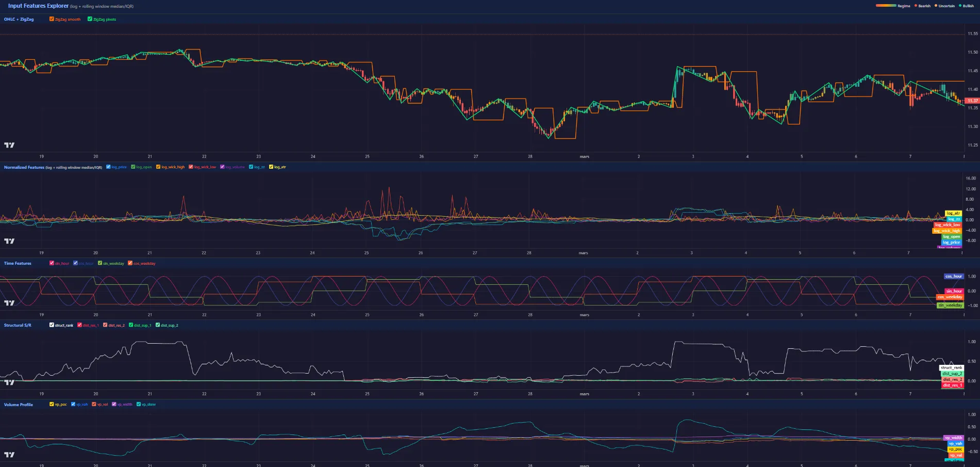Toggle the log_price series checkbox
This screenshot has width=980, height=467.
click(x=108, y=167)
